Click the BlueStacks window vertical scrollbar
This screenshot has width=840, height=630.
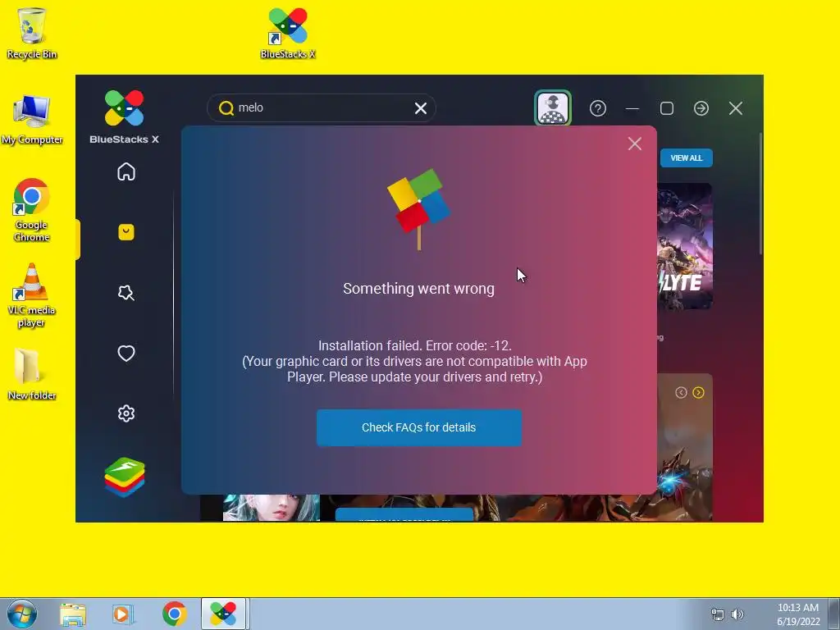pos(760,194)
